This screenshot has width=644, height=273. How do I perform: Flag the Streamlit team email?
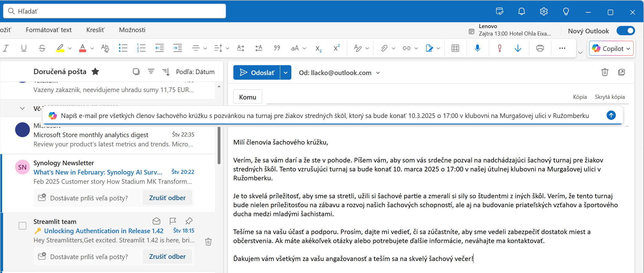pos(173,221)
